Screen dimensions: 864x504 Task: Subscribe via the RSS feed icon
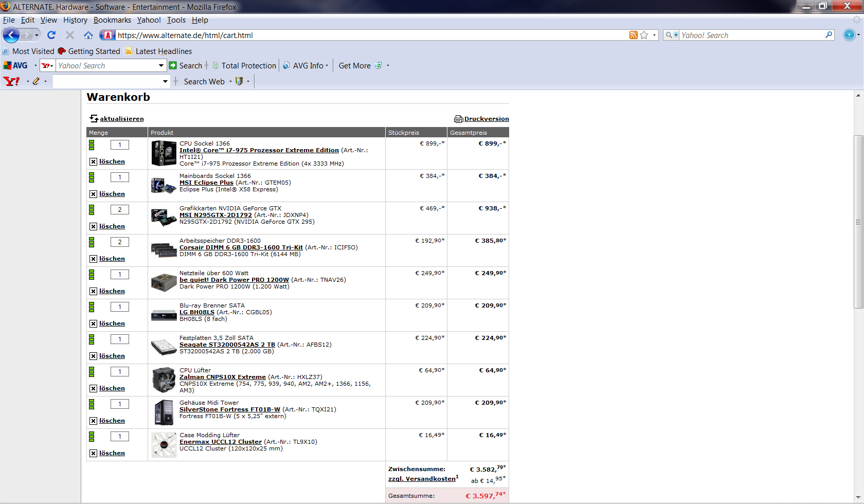tap(634, 35)
